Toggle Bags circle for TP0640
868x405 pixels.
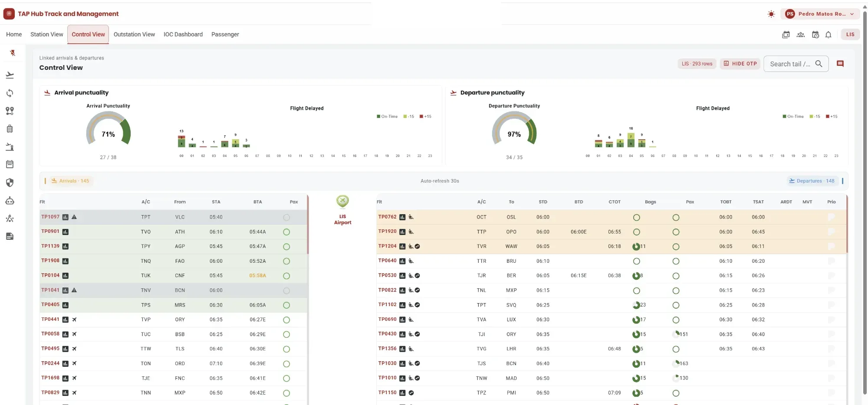coord(637,261)
